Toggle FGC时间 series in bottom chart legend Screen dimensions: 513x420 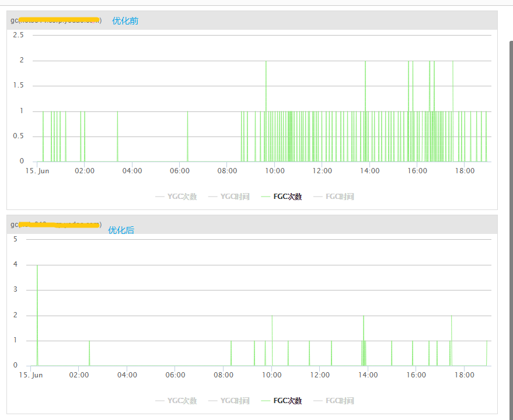[334, 401]
